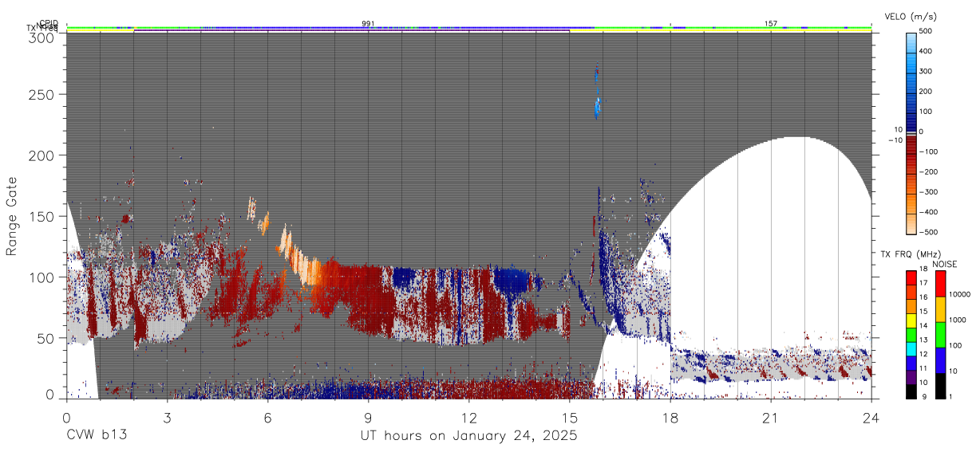Click the x-axis tick label '12'
Screen dimensions: 980x452
point(468,417)
